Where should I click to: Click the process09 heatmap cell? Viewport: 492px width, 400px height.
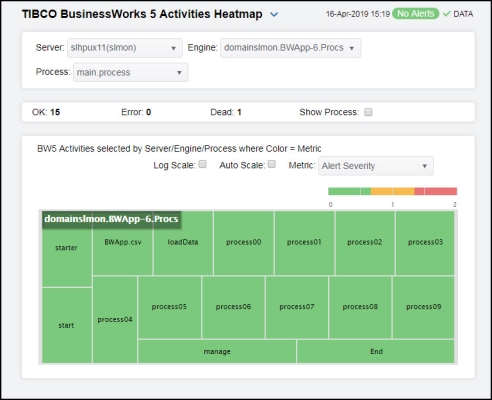point(423,307)
